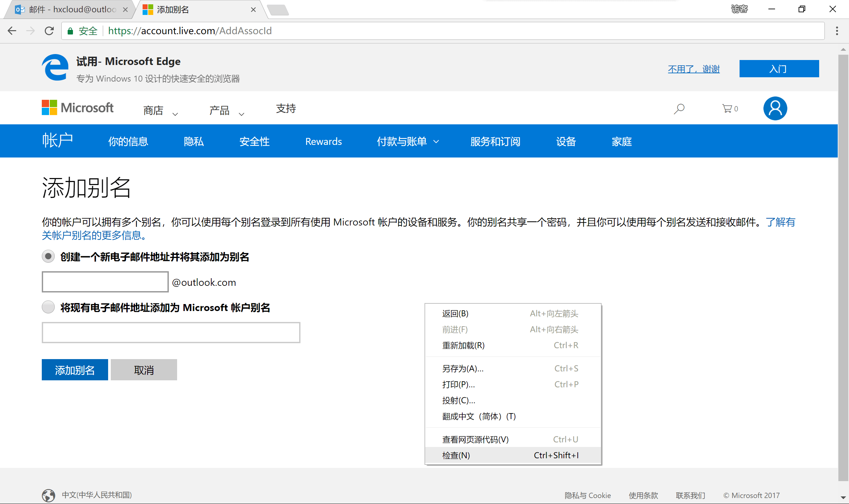
Task: Click the globe language icon in footer
Action: tap(48, 495)
